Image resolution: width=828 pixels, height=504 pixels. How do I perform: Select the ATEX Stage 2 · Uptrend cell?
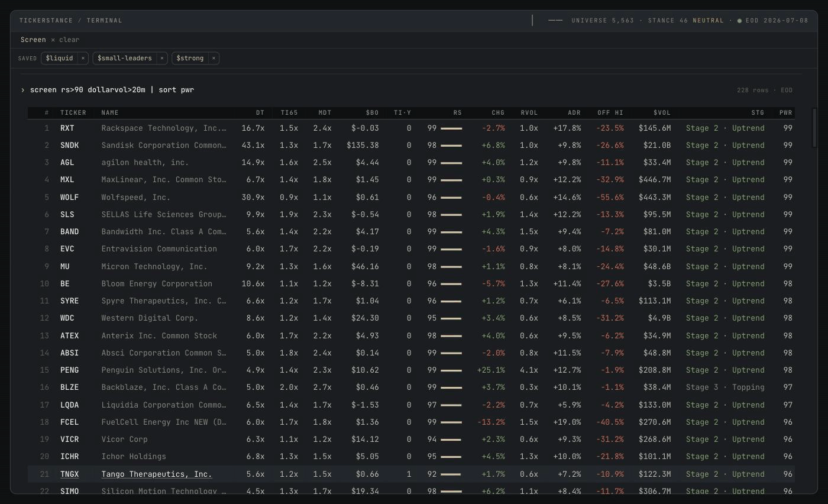click(725, 335)
